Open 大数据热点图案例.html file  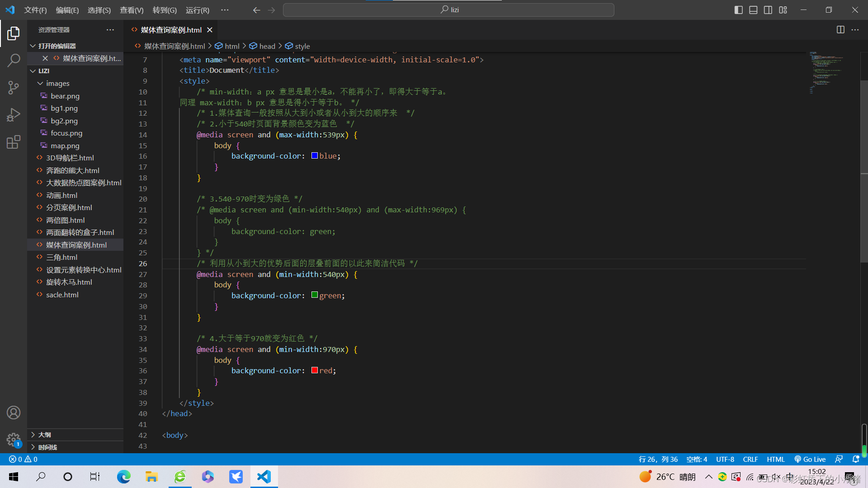click(75, 183)
